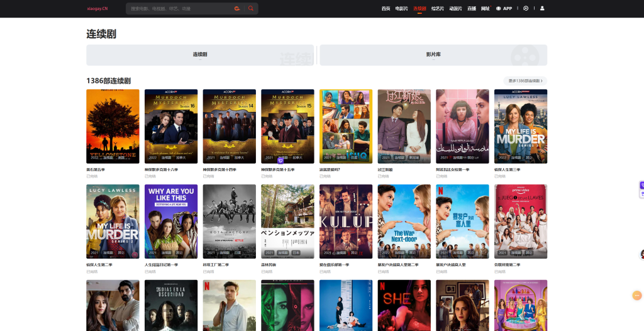Viewport: 644px width, 331px height.
Task: Click the xiaogay.CN site logo
Action: 97,9
